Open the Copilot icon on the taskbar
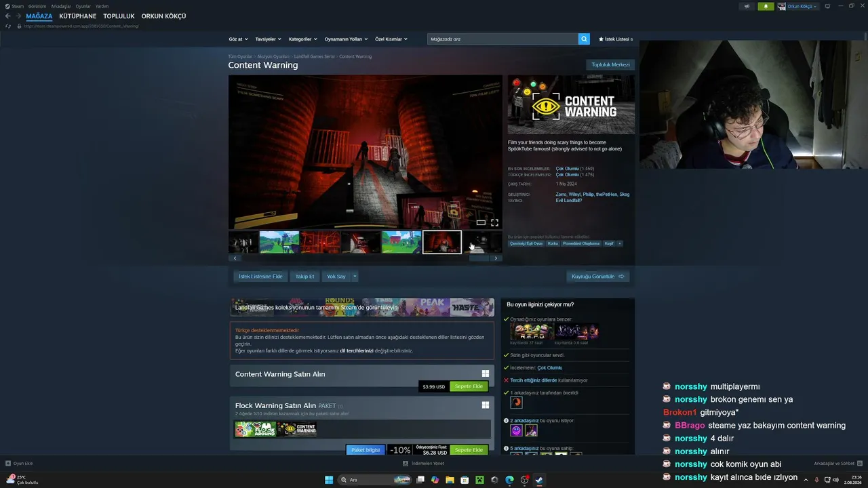The width and height of the screenshot is (868, 488). 435,480
